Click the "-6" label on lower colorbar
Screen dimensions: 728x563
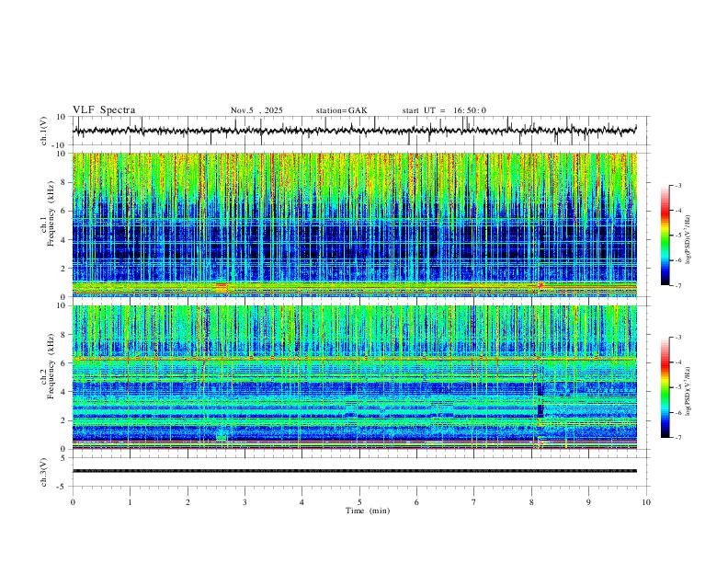pyautogui.click(x=678, y=412)
